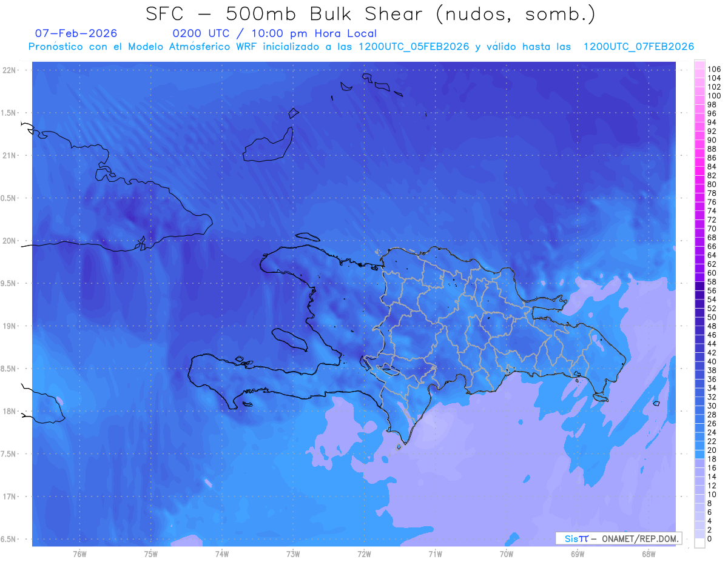Click the 'Pronóstico con el Modelo Atmósferico WRF' line
Screen dimensions: 728x562
coord(360,47)
